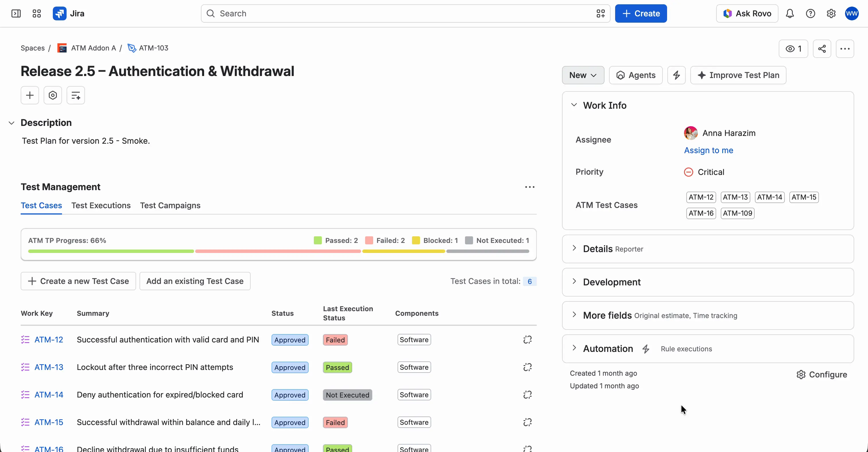Click in the Search input field
This screenshot has width=868, height=452.
click(405, 13)
